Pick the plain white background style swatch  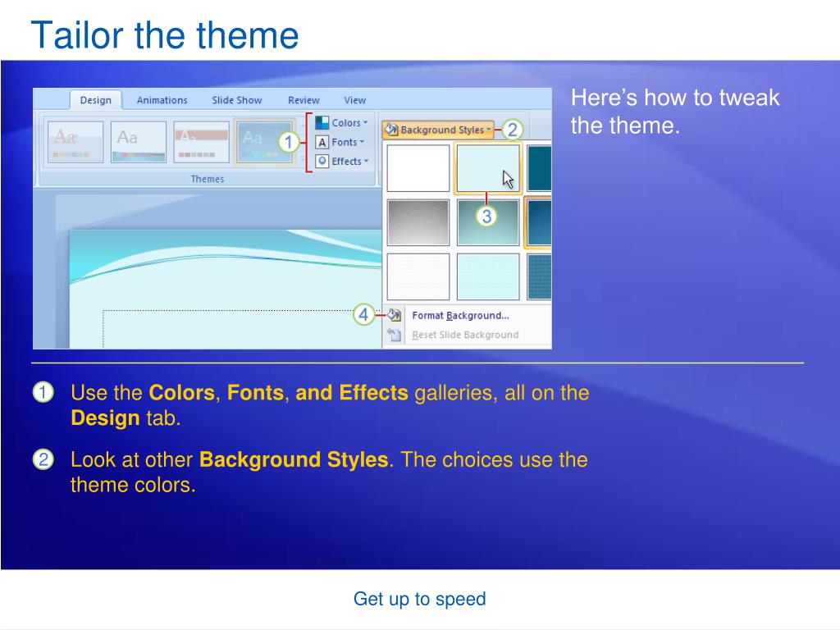pos(418,168)
